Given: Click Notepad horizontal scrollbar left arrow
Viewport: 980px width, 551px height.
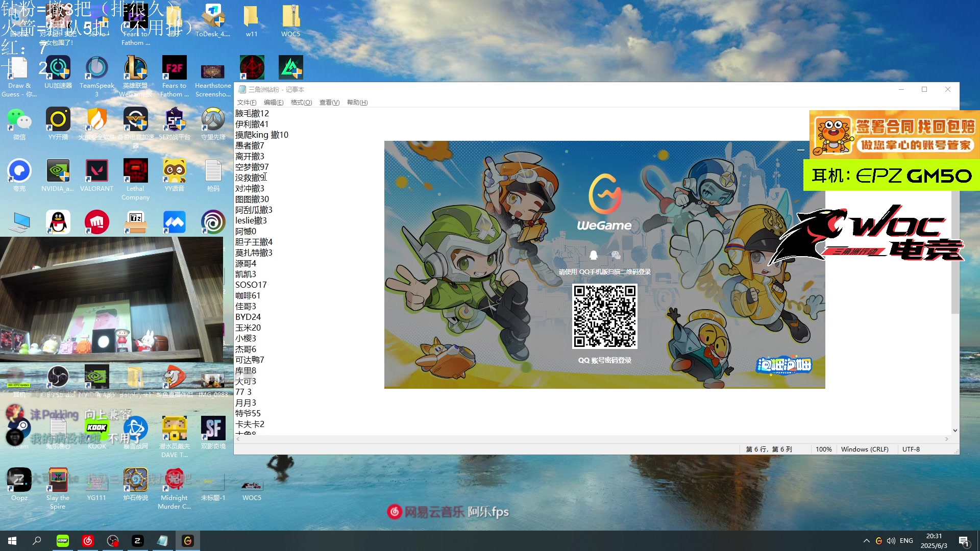Looking at the screenshot, I should 238,439.
